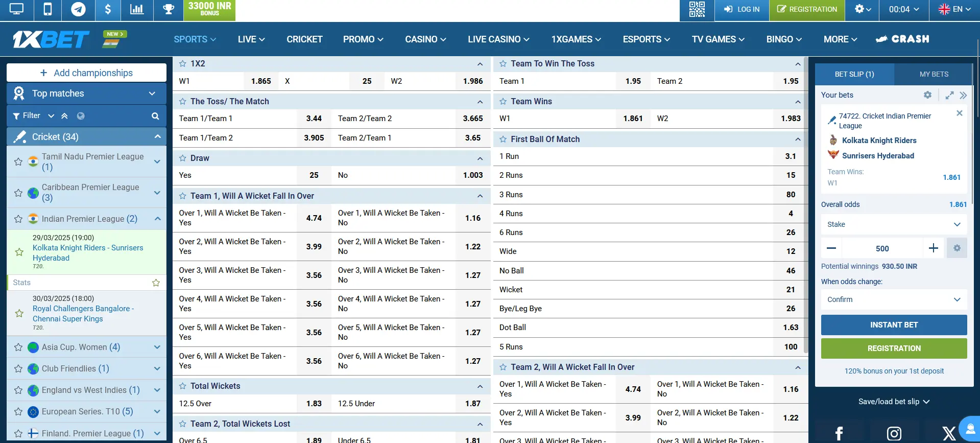Increase stake with plus button
The width and height of the screenshot is (980, 443).
(934, 248)
